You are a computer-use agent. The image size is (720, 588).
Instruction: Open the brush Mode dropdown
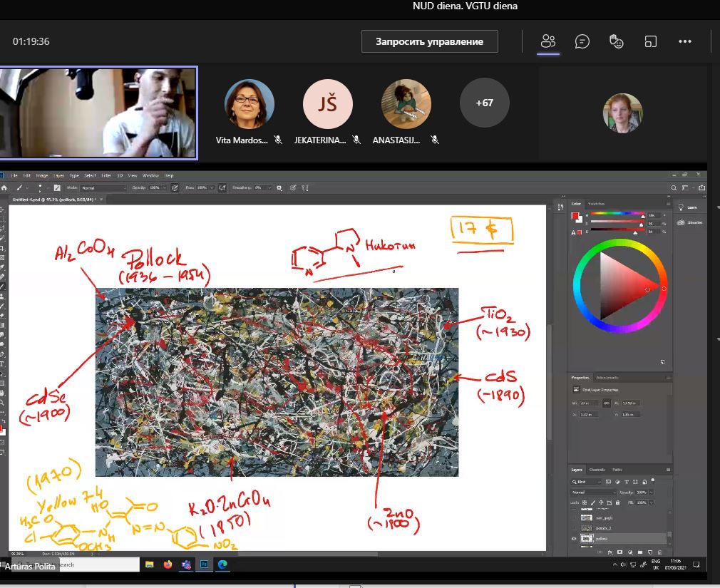click(103, 187)
